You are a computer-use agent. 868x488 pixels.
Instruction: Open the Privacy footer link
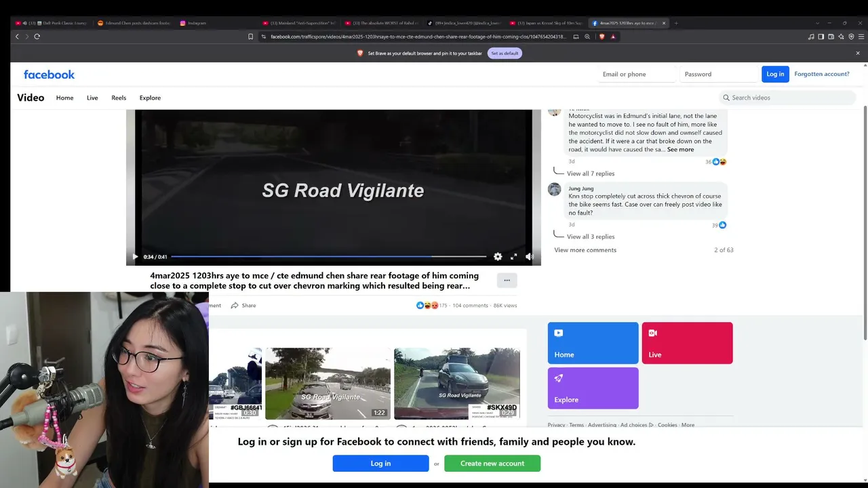556,425
